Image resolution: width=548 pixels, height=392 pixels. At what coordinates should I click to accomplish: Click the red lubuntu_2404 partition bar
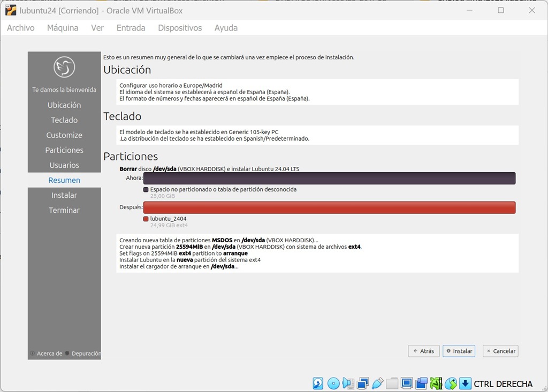(329, 207)
